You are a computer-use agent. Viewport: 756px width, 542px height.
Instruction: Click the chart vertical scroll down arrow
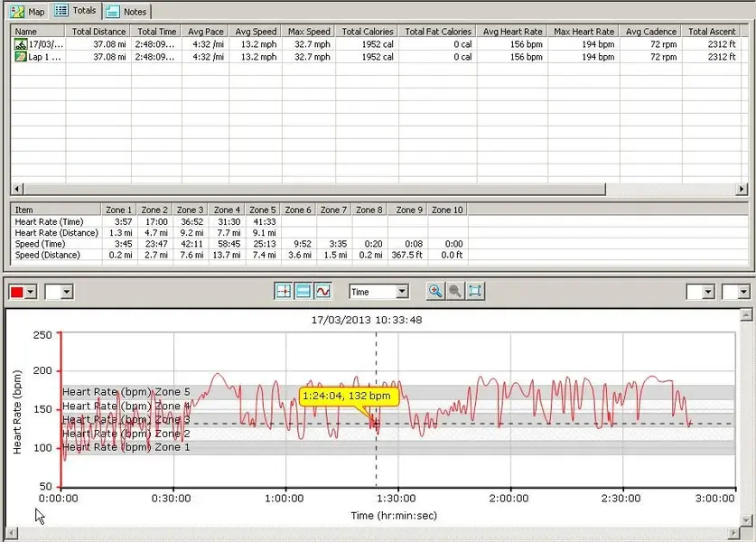746,520
